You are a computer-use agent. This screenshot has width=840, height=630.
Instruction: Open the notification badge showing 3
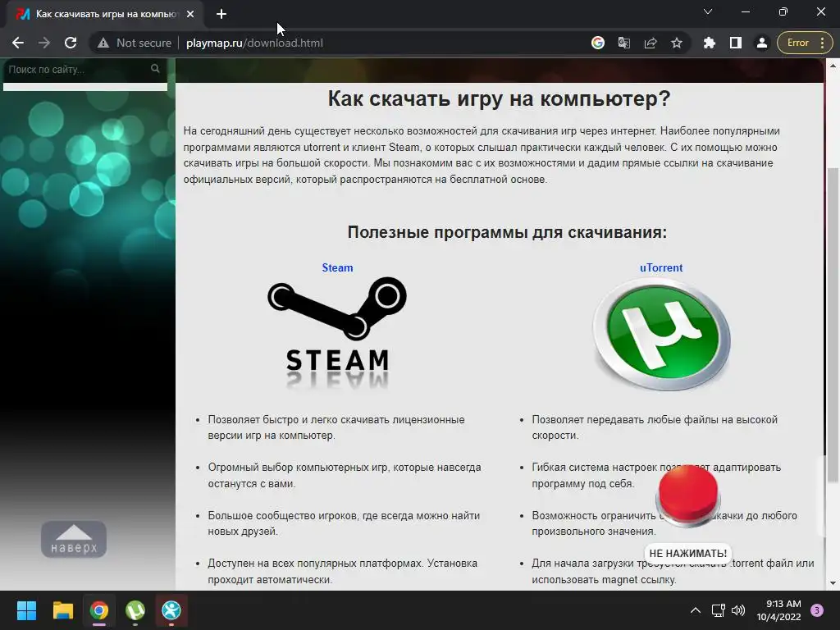coord(817,610)
